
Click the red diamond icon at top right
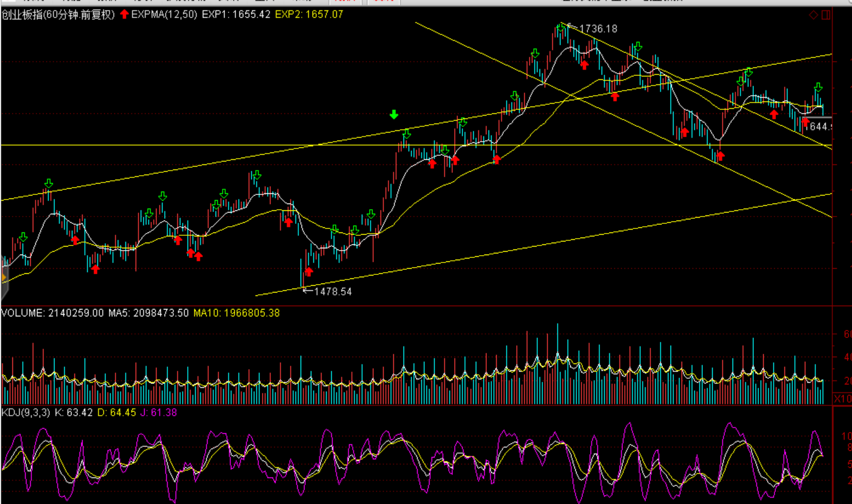click(813, 15)
